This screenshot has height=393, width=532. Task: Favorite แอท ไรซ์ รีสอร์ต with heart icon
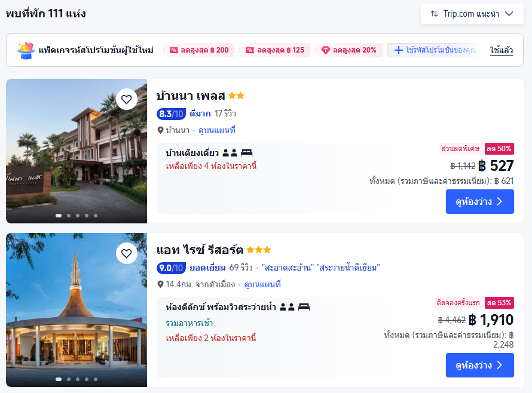click(126, 253)
